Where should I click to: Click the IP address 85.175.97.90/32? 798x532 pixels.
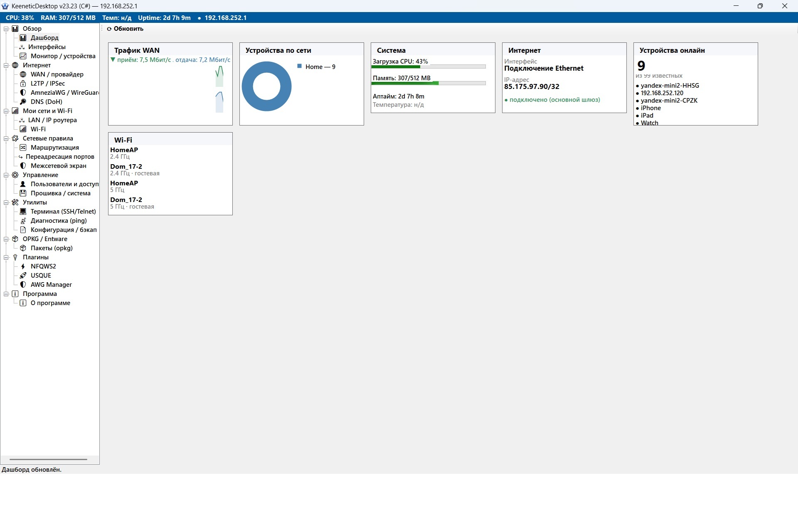532,86
